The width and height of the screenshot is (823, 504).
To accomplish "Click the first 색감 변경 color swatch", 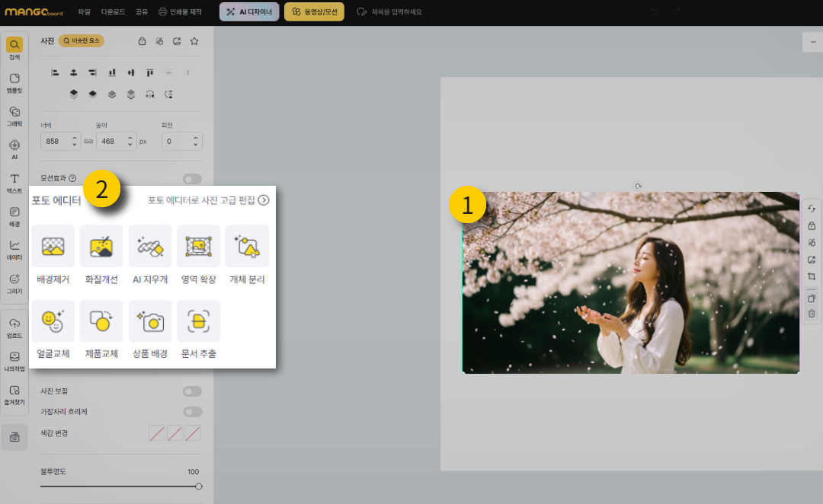I will point(156,433).
